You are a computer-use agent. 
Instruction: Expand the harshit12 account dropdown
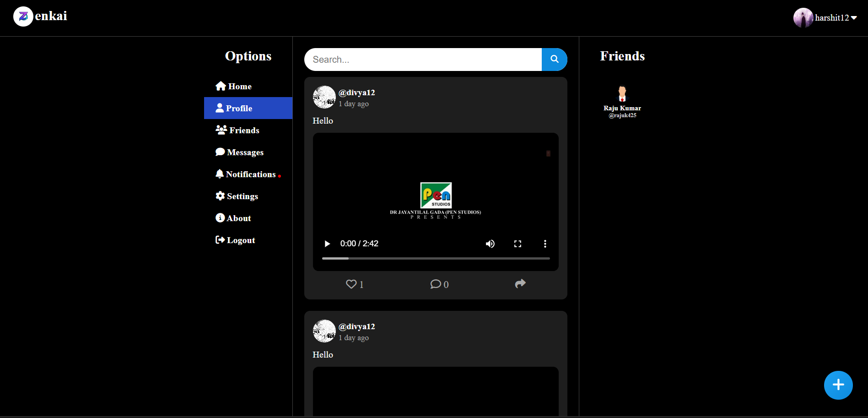854,18
